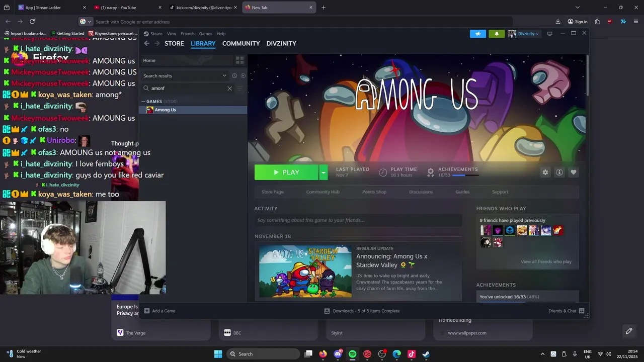Clear the library search text
This screenshot has width=644, height=362.
(229, 88)
